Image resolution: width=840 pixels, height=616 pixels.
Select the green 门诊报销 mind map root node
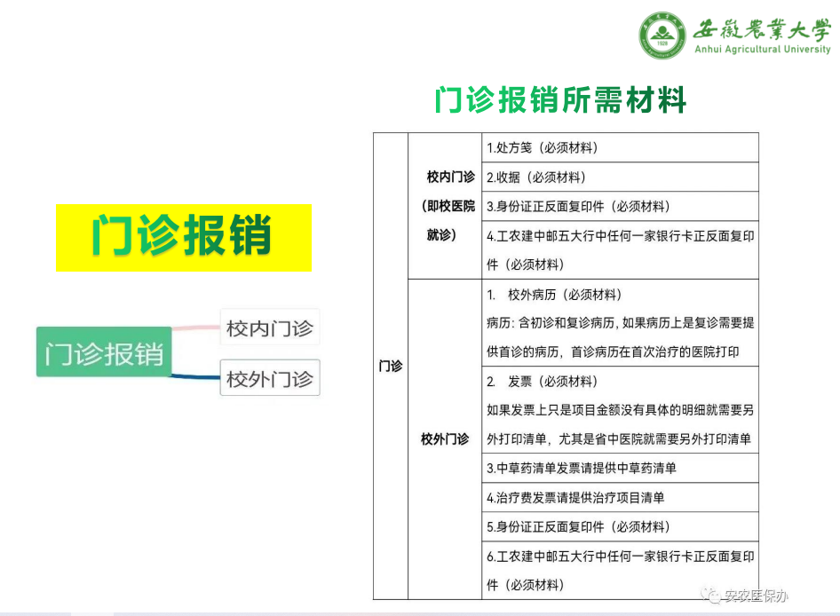click(x=104, y=352)
